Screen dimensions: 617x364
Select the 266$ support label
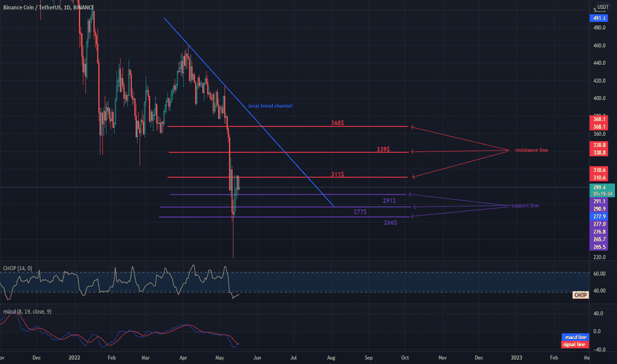click(391, 223)
